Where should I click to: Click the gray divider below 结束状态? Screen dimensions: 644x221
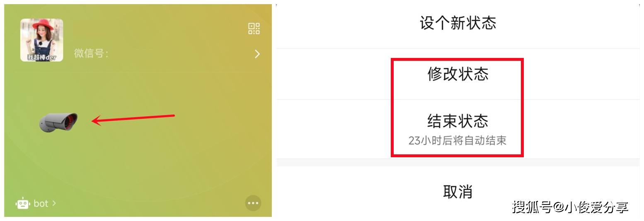tap(458, 162)
